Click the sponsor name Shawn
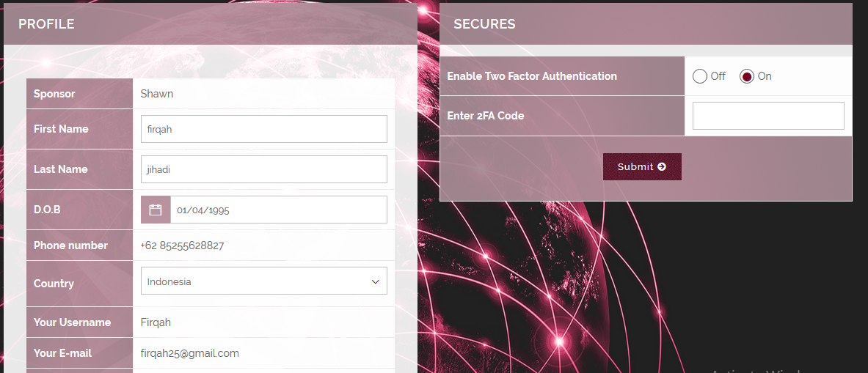Image resolution: width=868 pixels, height=373 pixels. (x=157, y=93)
